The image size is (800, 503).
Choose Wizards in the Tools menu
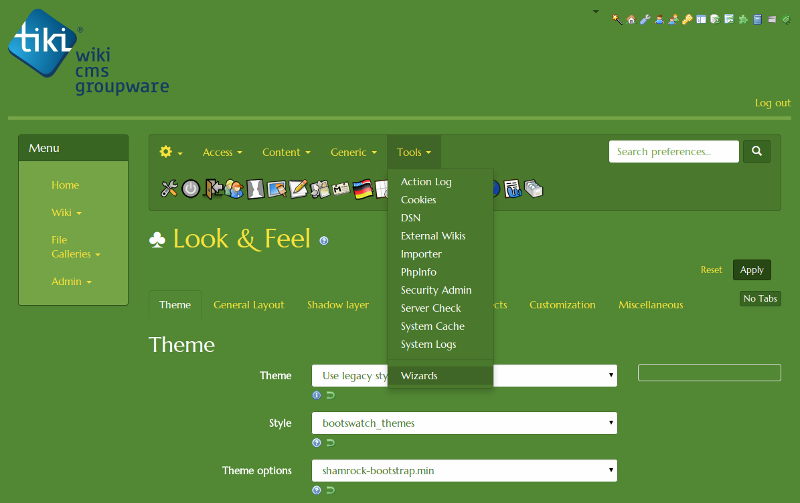pos(419,376)
